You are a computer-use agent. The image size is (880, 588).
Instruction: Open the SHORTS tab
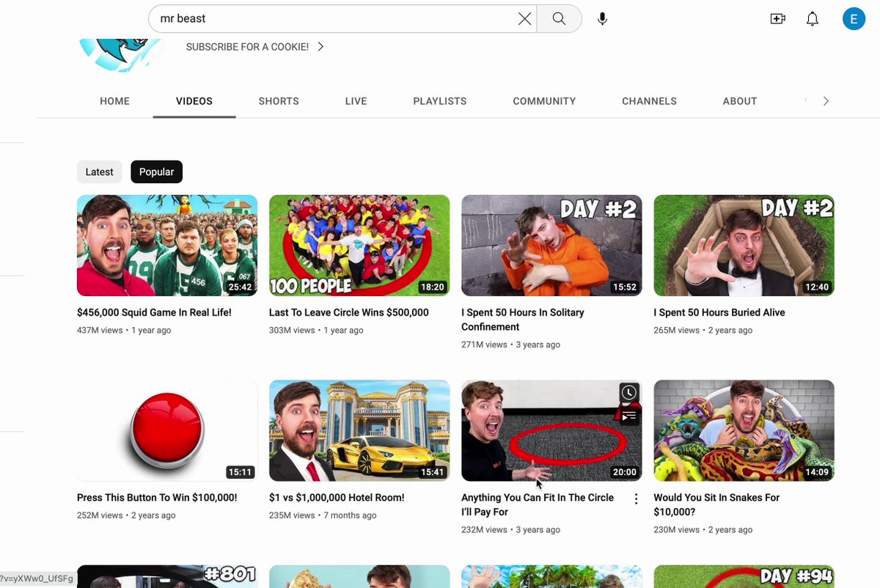click(x=279, y=101)
